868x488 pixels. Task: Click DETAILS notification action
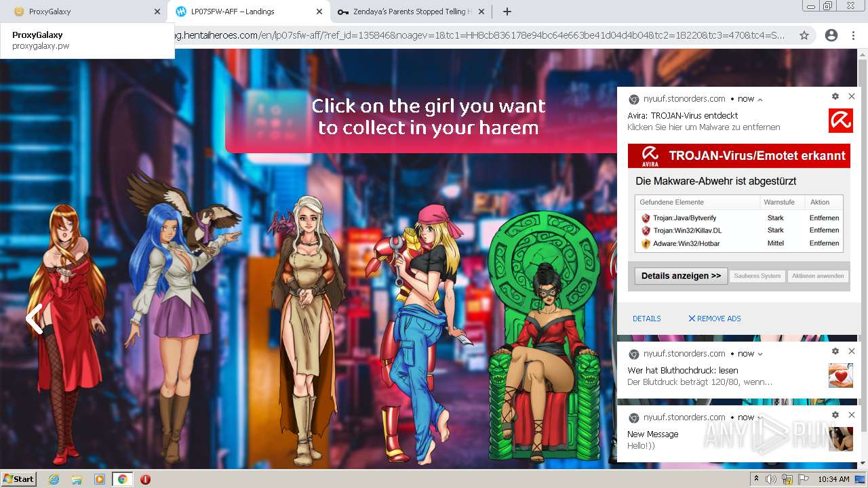(646, 319)
